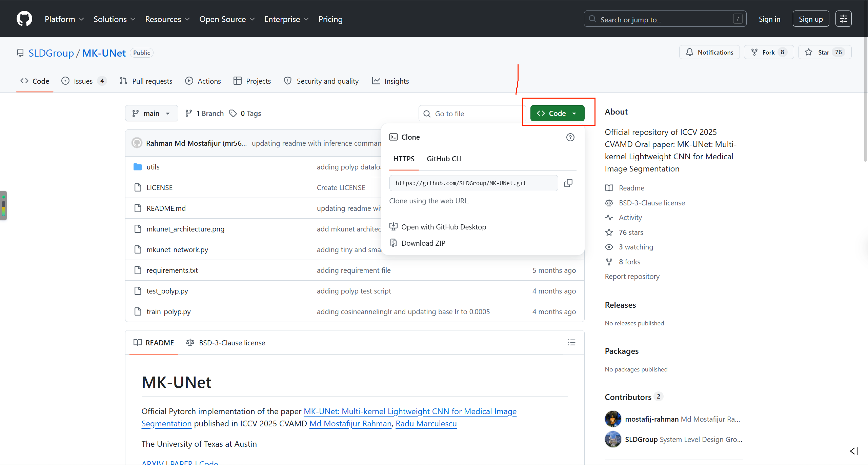
Task: Open the README.md file
Action: [166, 208]
